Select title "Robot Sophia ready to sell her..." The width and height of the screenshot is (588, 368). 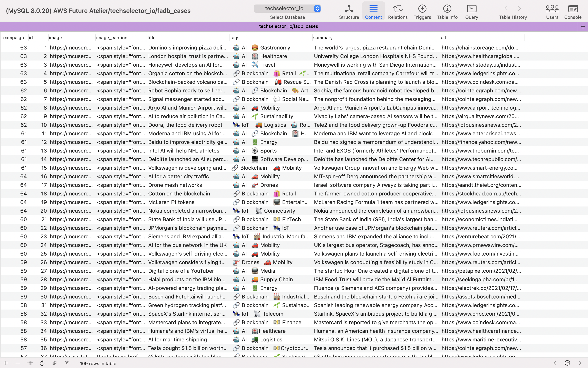tap(188, 91)
